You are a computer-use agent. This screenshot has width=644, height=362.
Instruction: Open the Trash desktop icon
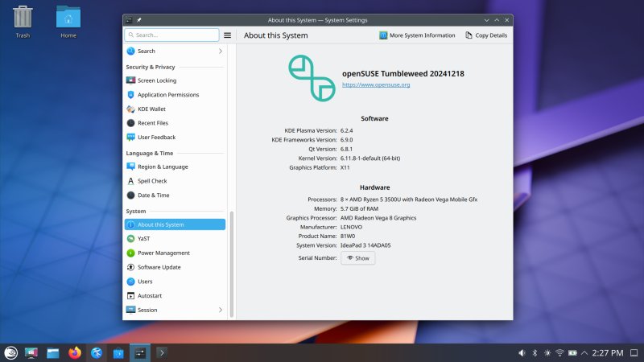(23, 23)
